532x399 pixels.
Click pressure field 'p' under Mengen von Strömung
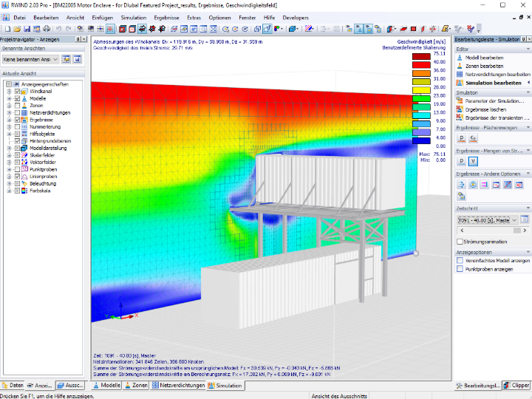click(x=461, y=161)
